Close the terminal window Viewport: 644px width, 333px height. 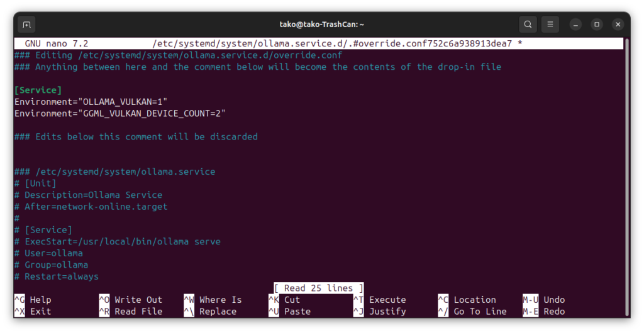tap(618, 25)
